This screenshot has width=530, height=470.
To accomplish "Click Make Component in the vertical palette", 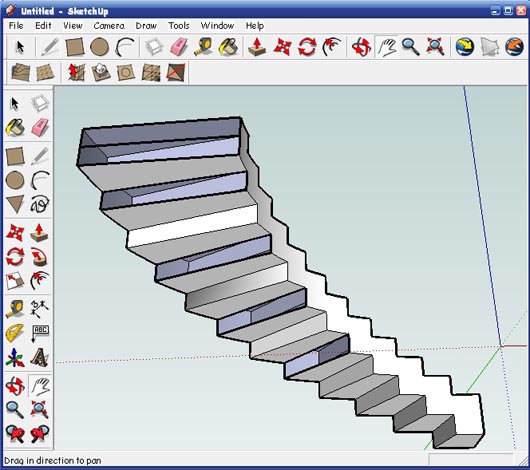I will pyautogui.click(x=40, y=103).
